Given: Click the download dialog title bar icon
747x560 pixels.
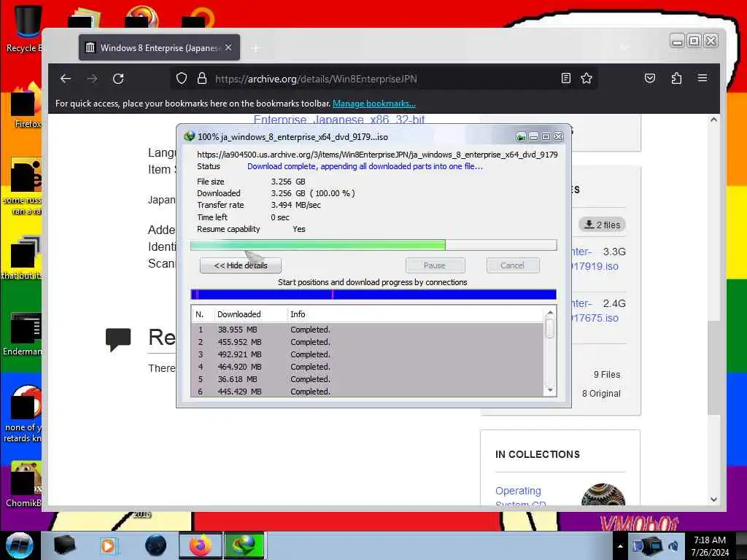Looking at the screenshot, I should point(189,136).
